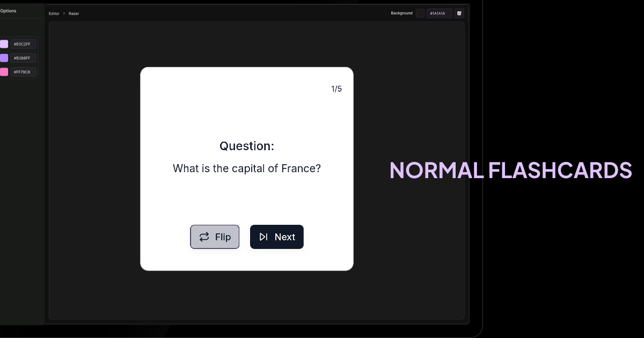Select the Radar breadcrumb item
Image resolution: width=644 pixels, height=338 pixels.
(74, 13)
